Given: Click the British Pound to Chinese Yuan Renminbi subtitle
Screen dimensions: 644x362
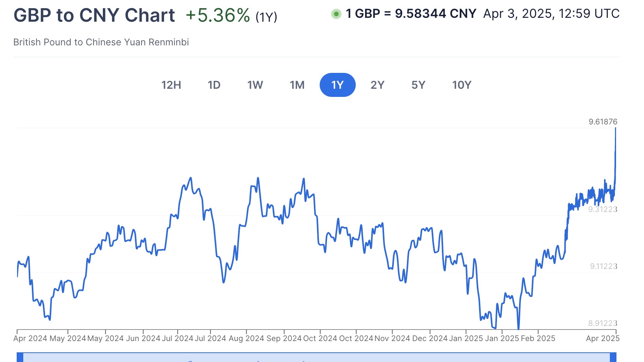Looking at the screenshot, I should (x=101, y=42).
